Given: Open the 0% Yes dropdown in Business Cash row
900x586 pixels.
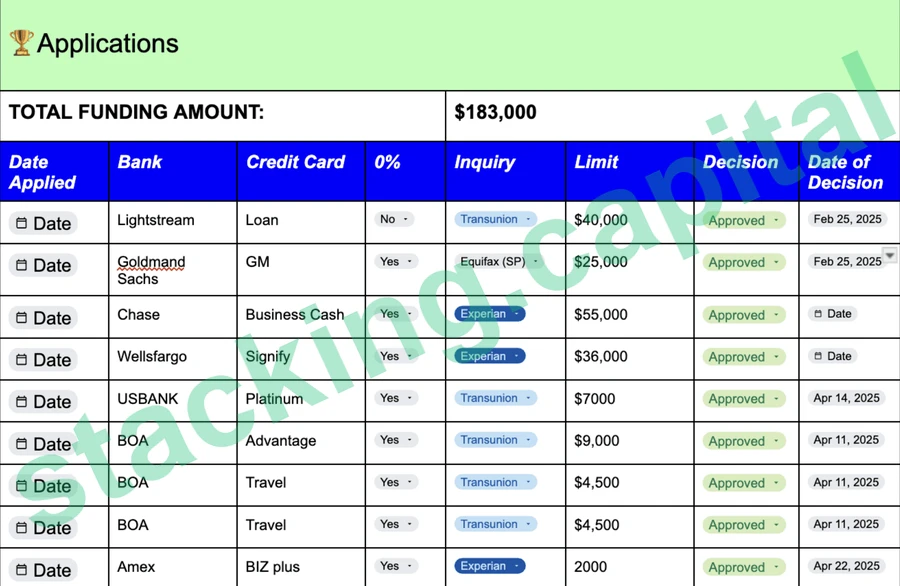Looking at the screenshot, I should [x=395, y=314].
